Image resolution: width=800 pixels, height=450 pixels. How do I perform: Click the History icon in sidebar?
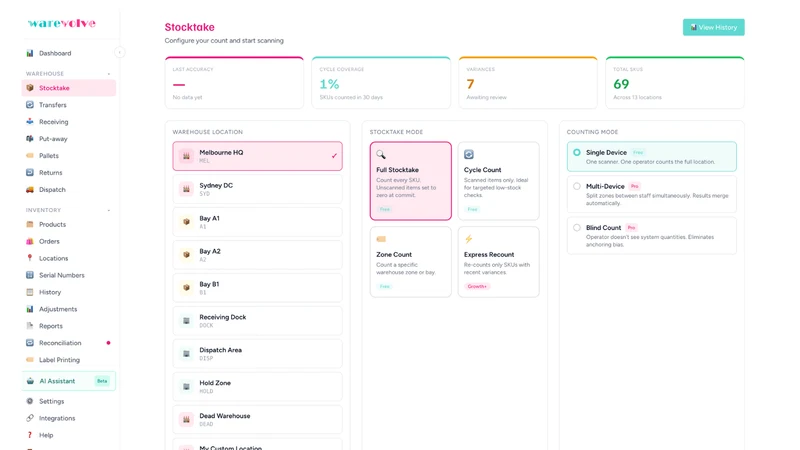point(30,292)
